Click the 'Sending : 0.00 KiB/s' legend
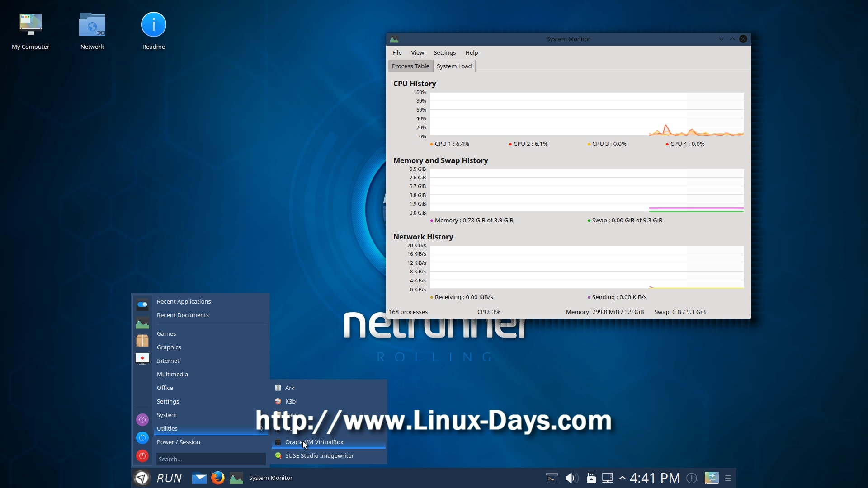 (x=617, y=297)
